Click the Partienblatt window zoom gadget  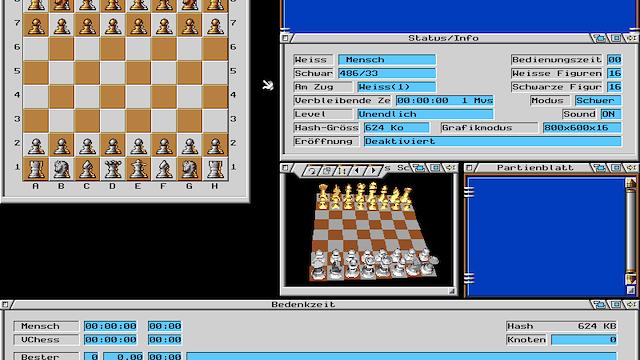tap(616, 168)
